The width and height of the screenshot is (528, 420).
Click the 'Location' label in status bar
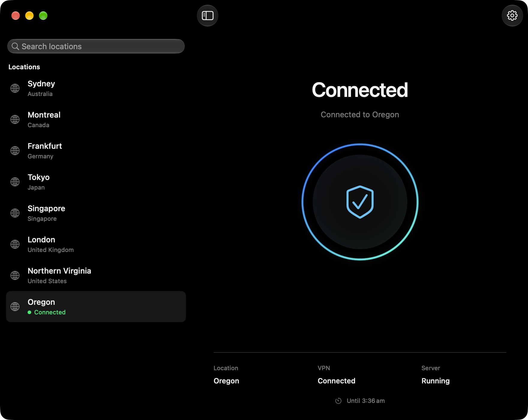click(226, 368)
